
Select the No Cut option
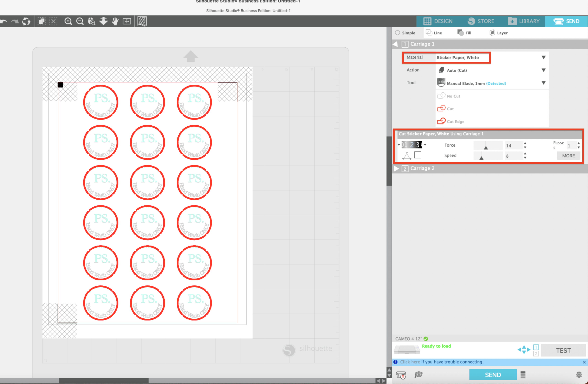click(453, 96)
